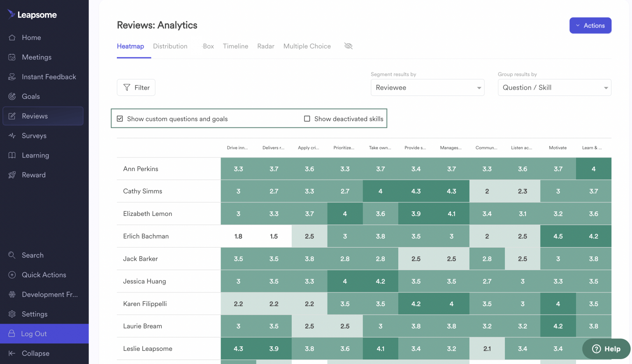Toggle the anonymity eye icon beside the tabs
This screenshot has height=364, width=632.
348,46
